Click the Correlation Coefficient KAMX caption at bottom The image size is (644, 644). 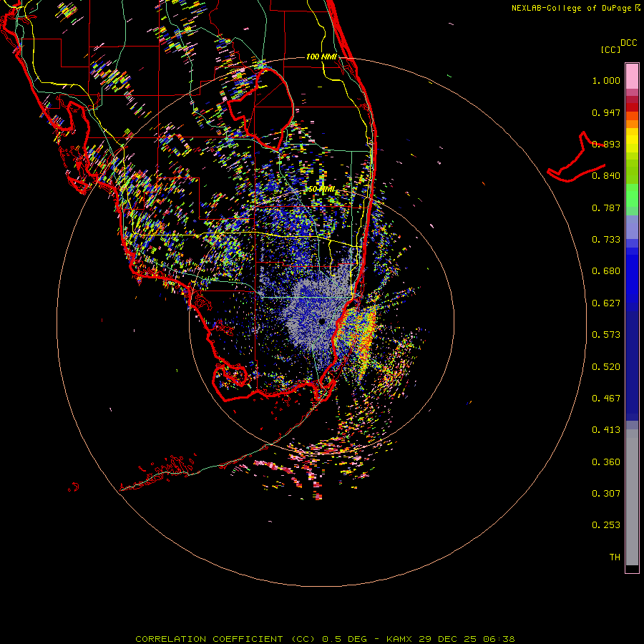pos(325,639)
